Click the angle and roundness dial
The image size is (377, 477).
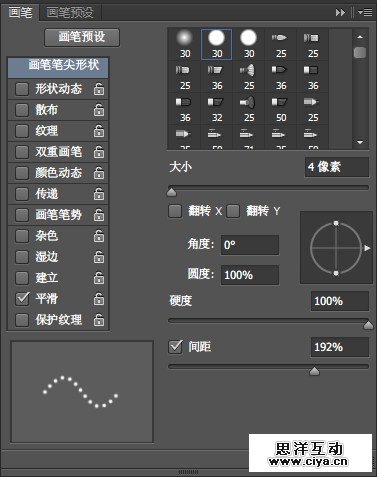point(336,248)
